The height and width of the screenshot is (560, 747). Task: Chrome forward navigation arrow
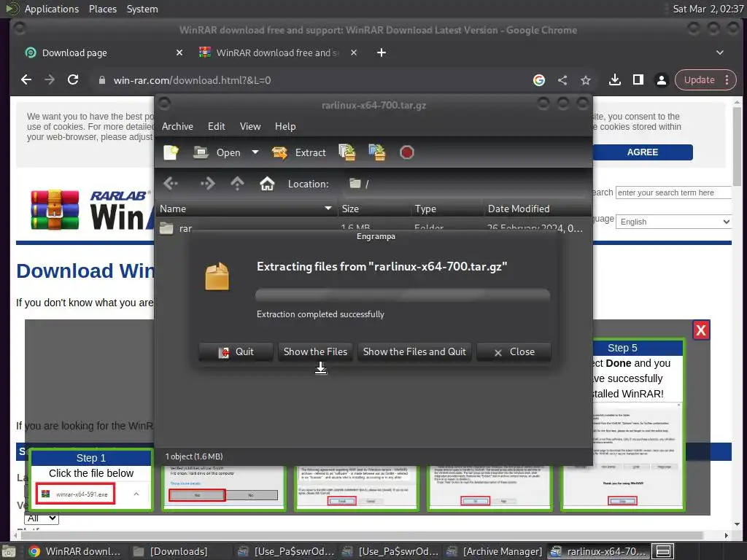50,80
